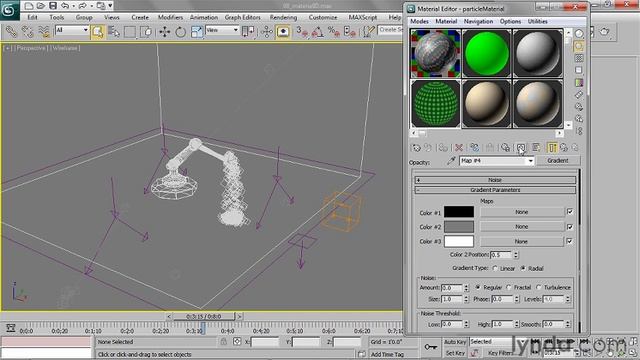Viewport: 640px width, 360px height.
Task: Toggle Spinner Snap icon
Action: tap(350, 32)
